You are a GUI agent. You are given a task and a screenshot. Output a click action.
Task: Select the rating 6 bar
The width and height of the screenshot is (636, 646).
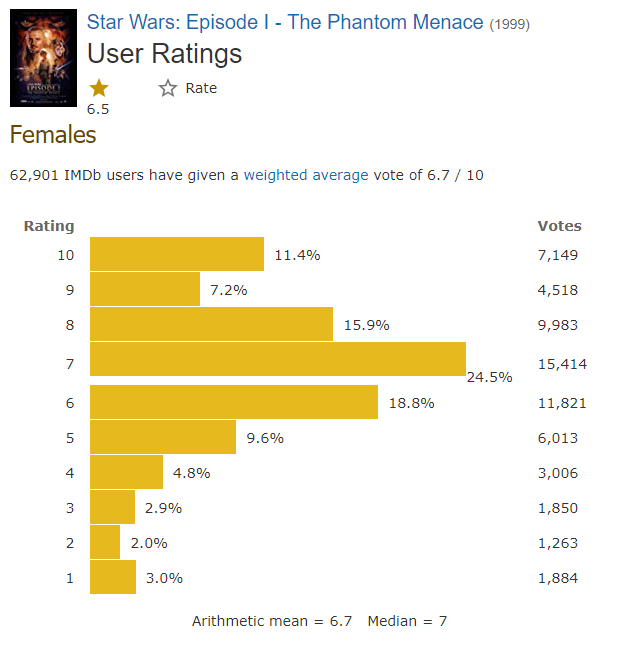tap(234, 402)
